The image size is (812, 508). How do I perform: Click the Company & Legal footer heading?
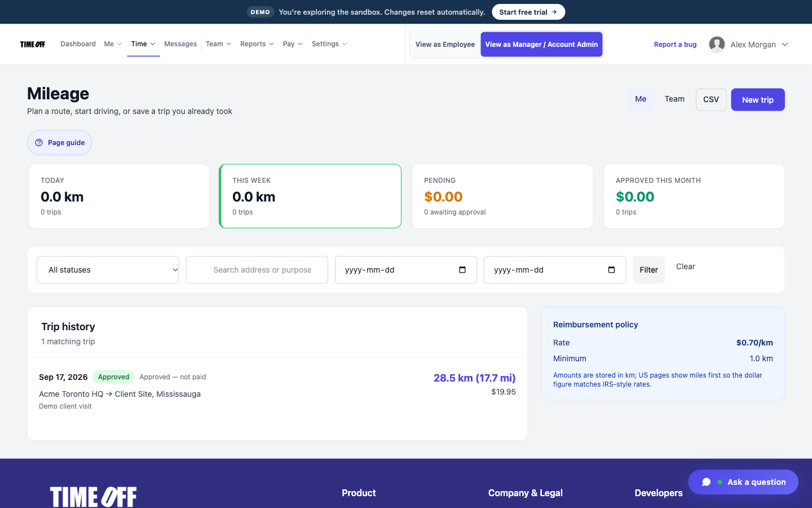click(x=526, y=493)
